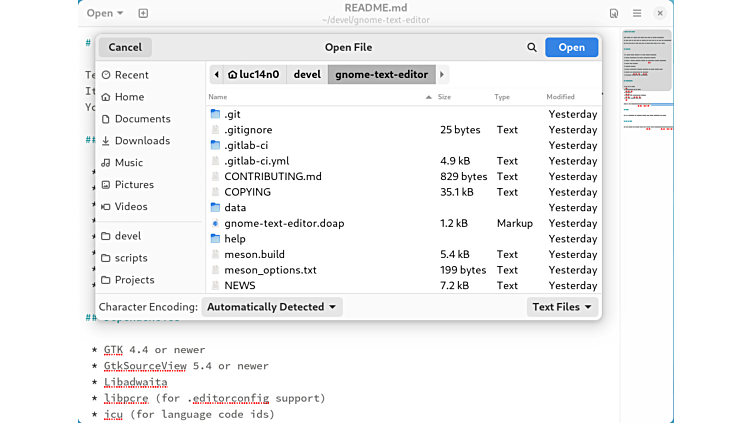Open the Text Files filter dropdown
This screenshot has height=423, width=752.
click(x=562, y=307)
